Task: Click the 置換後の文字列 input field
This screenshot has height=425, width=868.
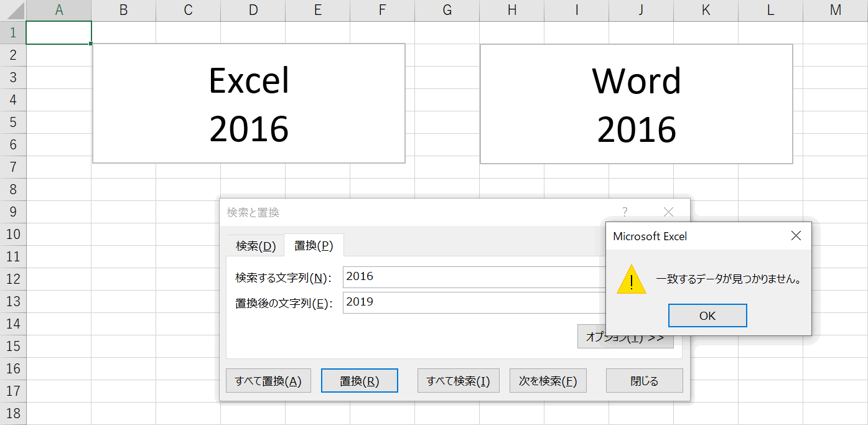Action: click(x=473, y=302)
